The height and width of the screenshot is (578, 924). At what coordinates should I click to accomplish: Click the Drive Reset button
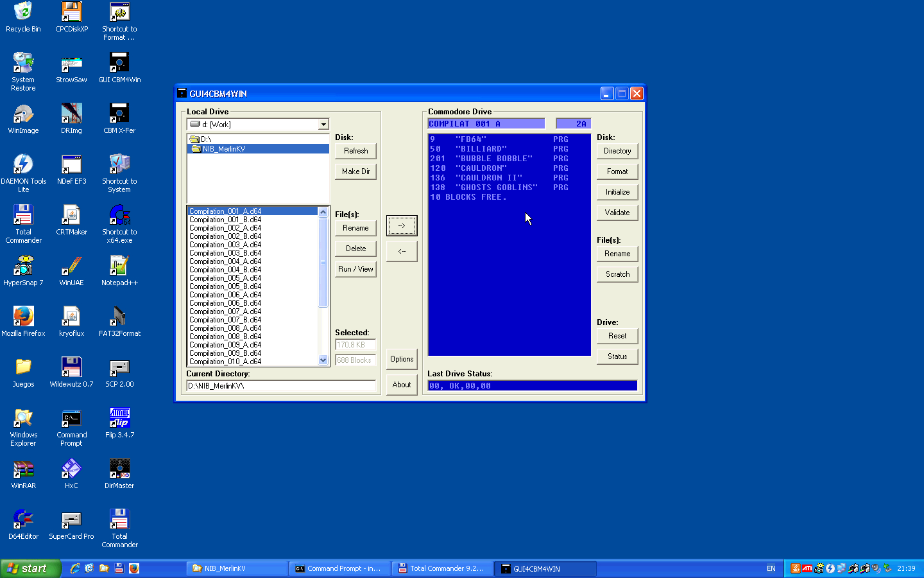(617, 336)
